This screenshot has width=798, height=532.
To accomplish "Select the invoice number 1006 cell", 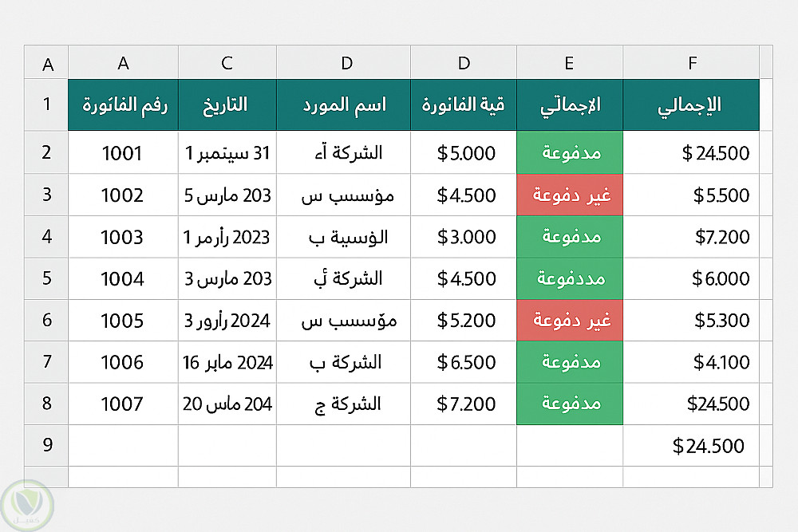I will (124, 362).
